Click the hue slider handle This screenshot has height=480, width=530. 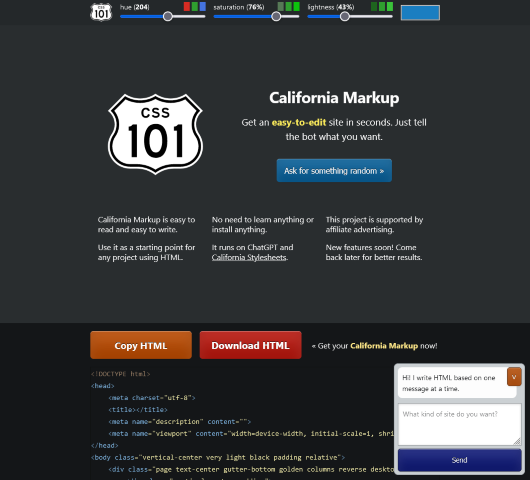coord(168,16)
